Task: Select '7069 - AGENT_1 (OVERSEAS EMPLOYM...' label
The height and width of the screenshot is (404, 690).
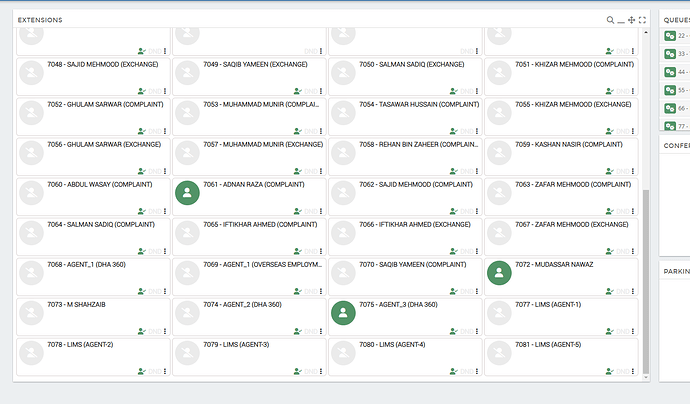Action: click(x=263, y=264)
